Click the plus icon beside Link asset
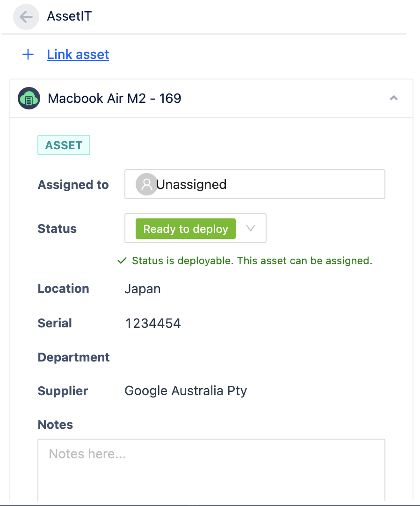This screenshot has height=506, width=420. pyautogui.click(x=28, y=55)
